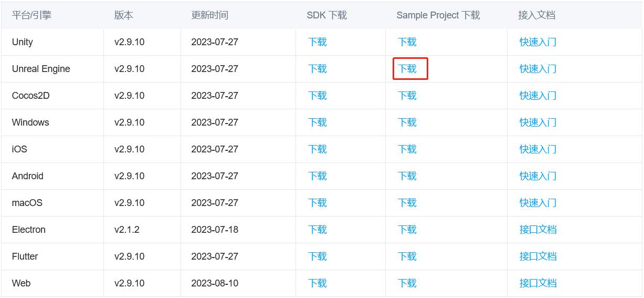The width and height of the screenshot is (644, 298).
Task: Open the Unity quick start guide
Action: click(538, 42)
